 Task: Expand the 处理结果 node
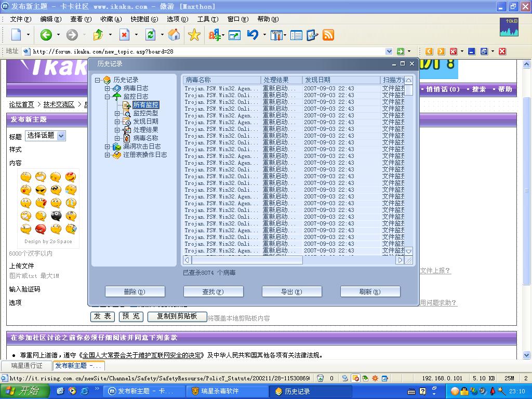point(117,130)
